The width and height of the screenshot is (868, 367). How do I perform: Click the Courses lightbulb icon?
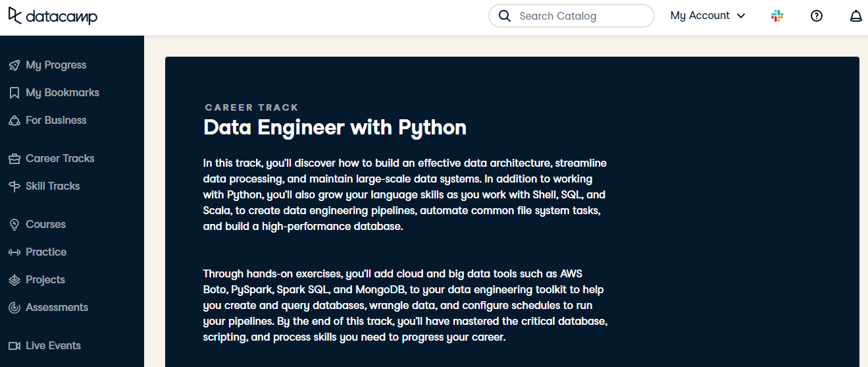[14, 225]
